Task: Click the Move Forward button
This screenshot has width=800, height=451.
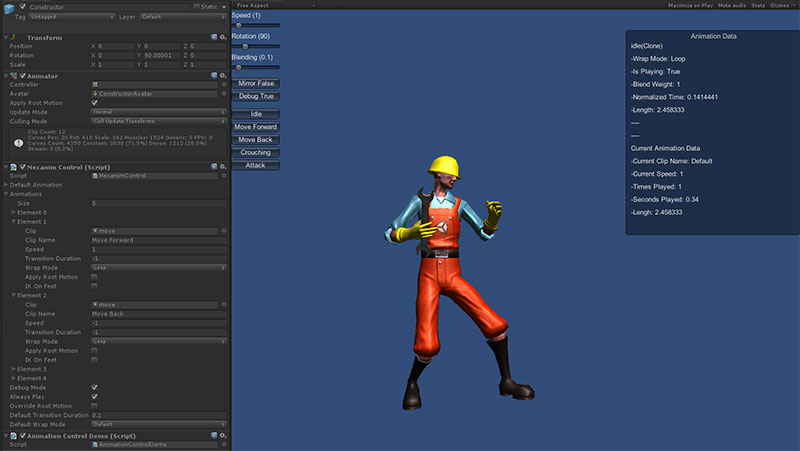Action: pyautogui.click(x=256, y=127)
